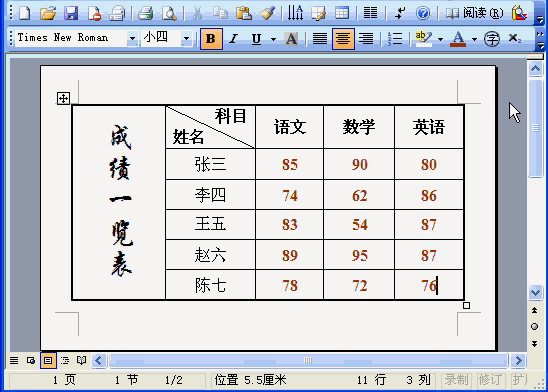Click the Columns layout icon
Image resolution: width=548 pixels, height=392 pixels.
pos(370,14)
